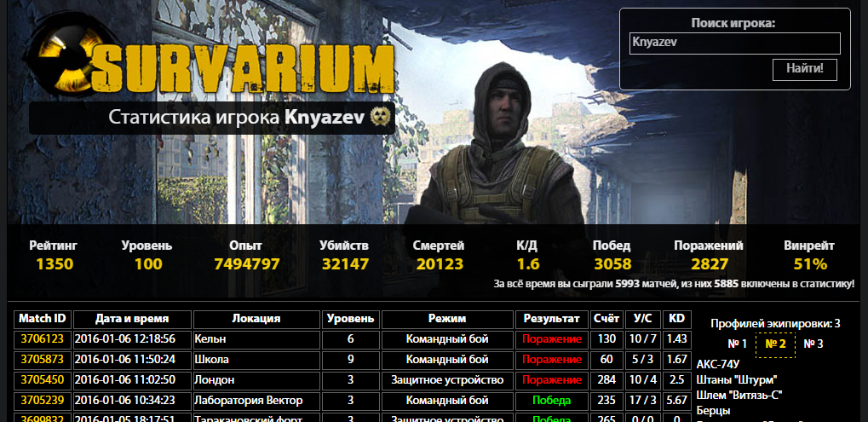Click the Лаборатория Вектор location cell

256,400
